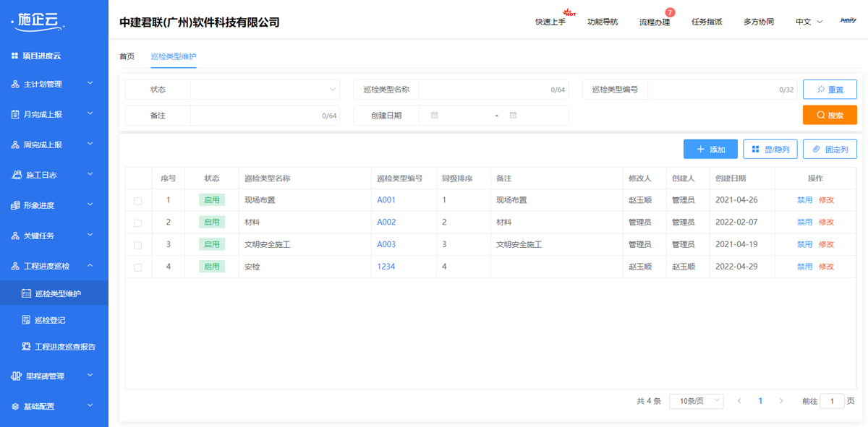
Task: Expand the 月完成上报 menu chevron
Action: (90, 113)
